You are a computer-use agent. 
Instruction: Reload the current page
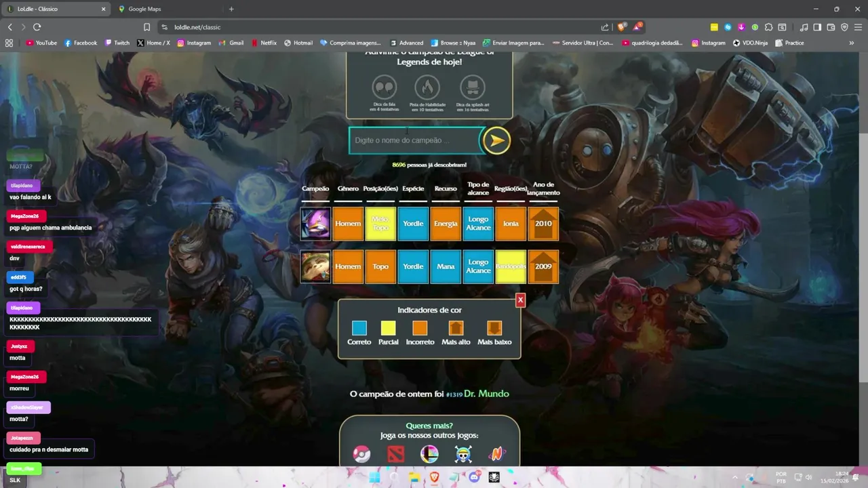[37, 27]
